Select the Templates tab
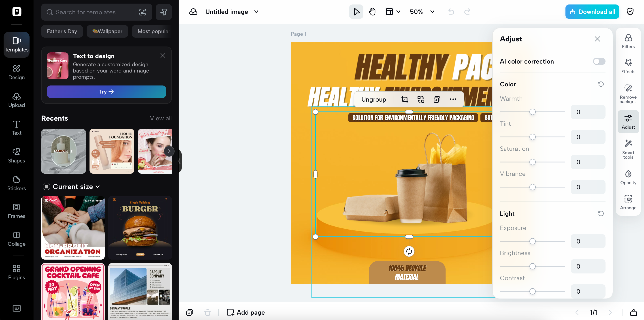The height and width of the screenshot is (320, 644). click(x=17, y=45)
